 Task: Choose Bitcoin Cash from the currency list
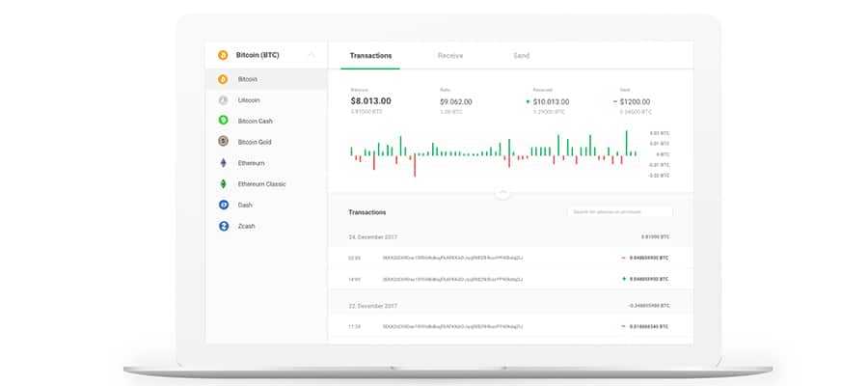(256, 121)
